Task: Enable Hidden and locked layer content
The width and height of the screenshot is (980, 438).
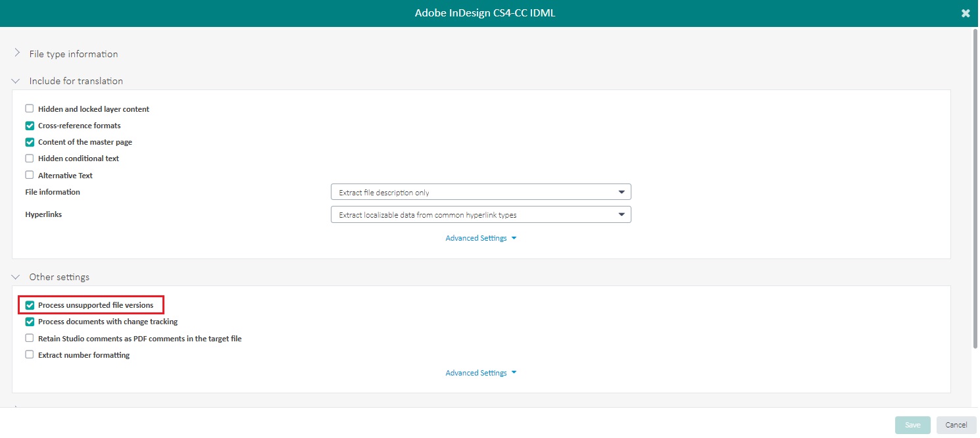Action: click(30, 109)
